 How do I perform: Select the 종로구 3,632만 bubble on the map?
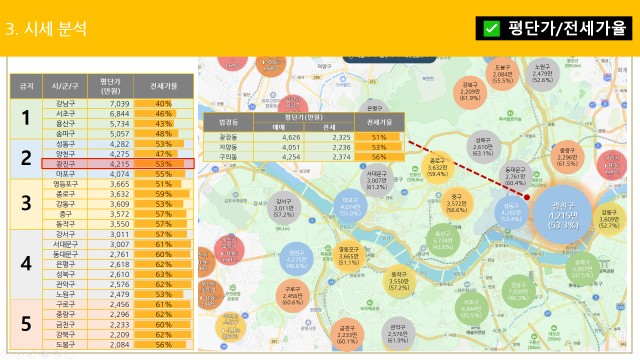tap(437, 167)
